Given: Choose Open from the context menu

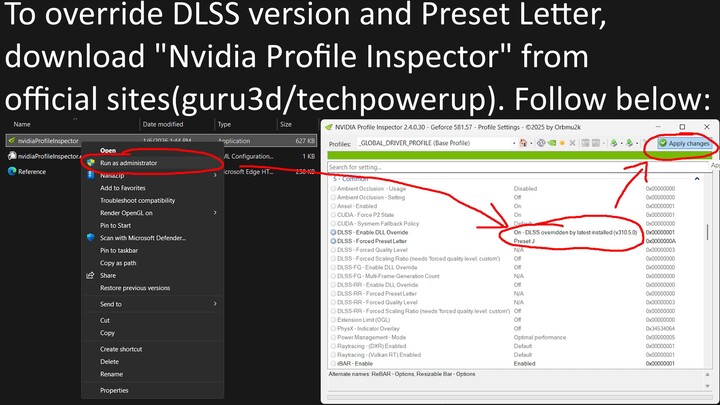Looking at the screenshot, I should tap(108, 151).
